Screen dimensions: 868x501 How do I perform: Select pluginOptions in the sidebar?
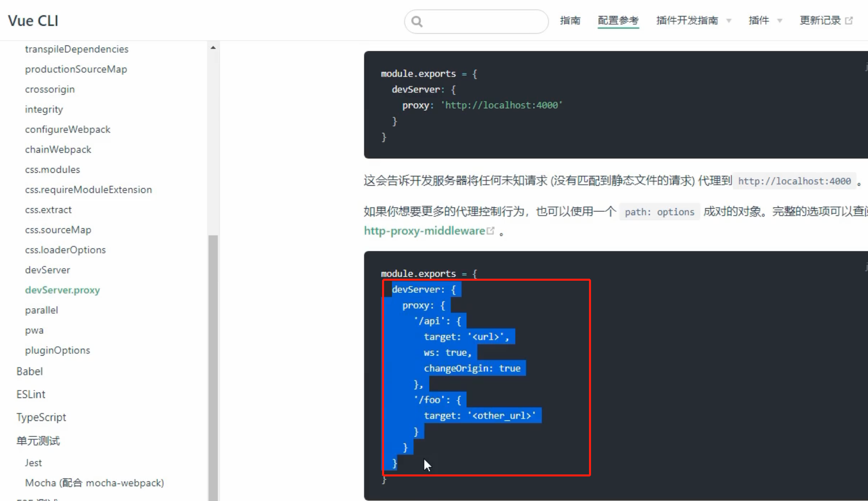tap(58, 350)
